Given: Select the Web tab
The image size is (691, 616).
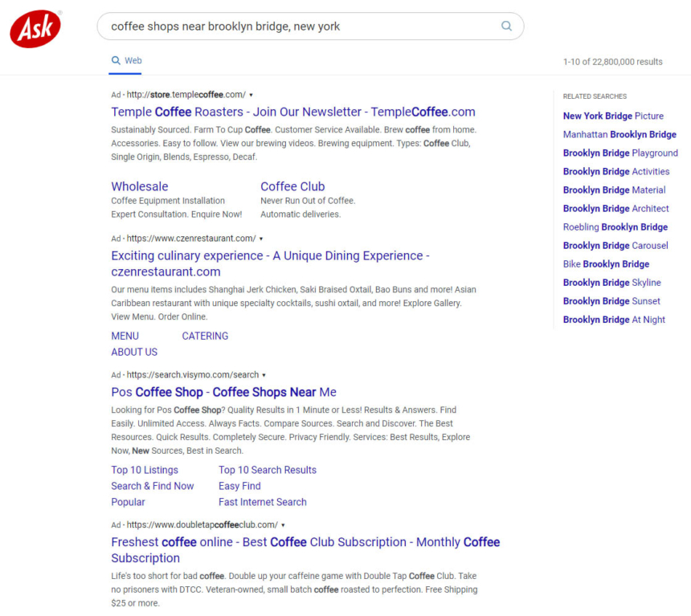Looking at the screenshot, I should [127, 60].
